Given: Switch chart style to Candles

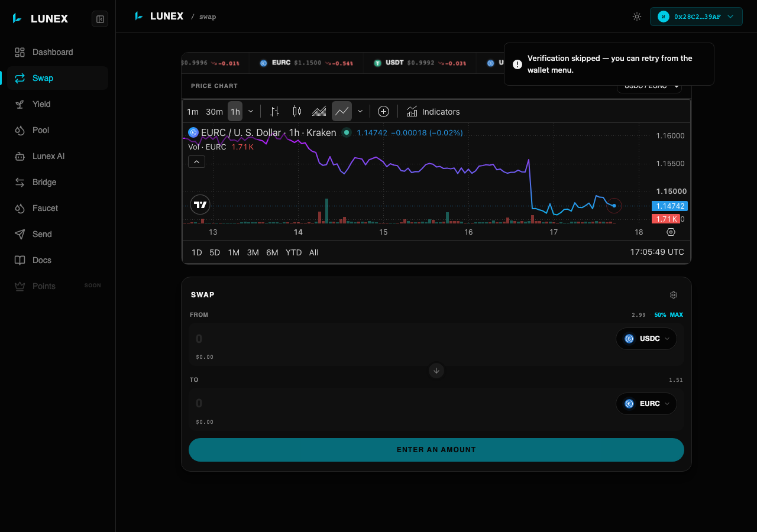Looking at the screenshot, I should pyautogui.click(x=297, y=111).
